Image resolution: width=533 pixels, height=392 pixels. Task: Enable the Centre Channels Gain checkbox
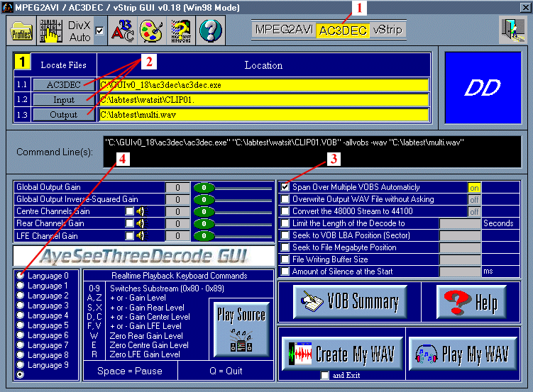point(129,211)
